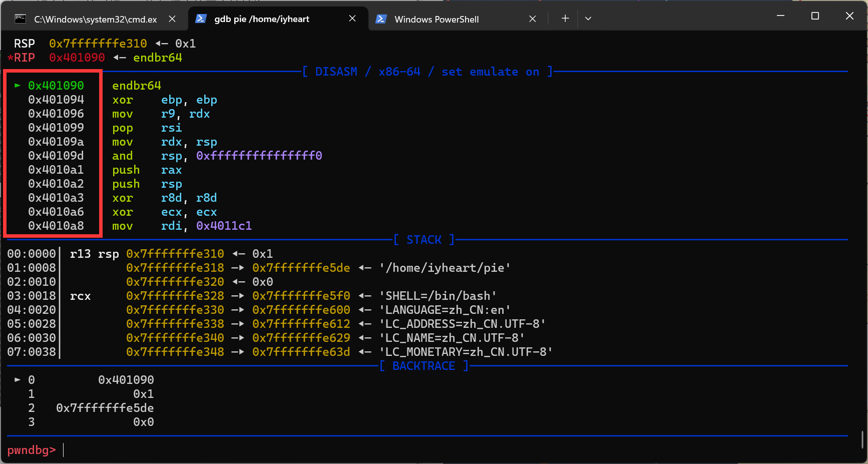Click disassembly address 0x401094
The width and height of the screenshot is (868, 464).
(x=56, y=100)
